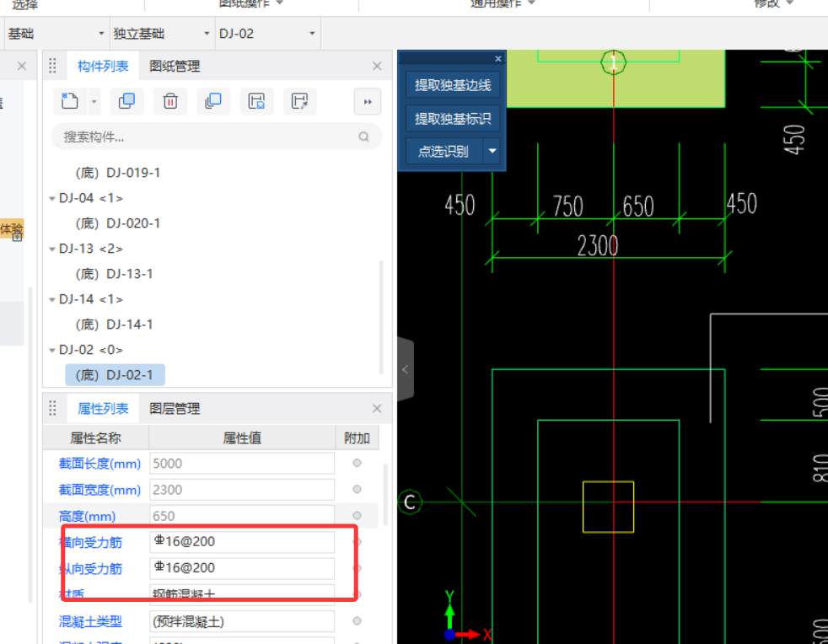Close the floating recognition toolbar
The width and height of the screenshot is (828, 644).
(498, 59)
